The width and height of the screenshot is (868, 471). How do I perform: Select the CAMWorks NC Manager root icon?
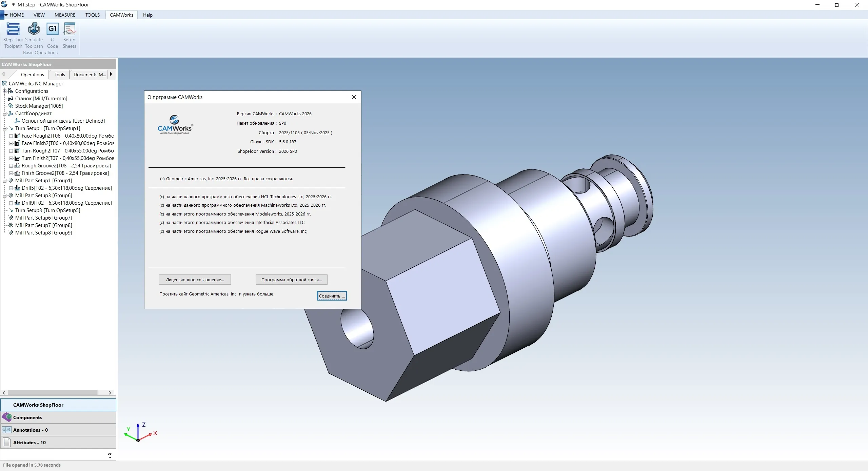(4, 84)
